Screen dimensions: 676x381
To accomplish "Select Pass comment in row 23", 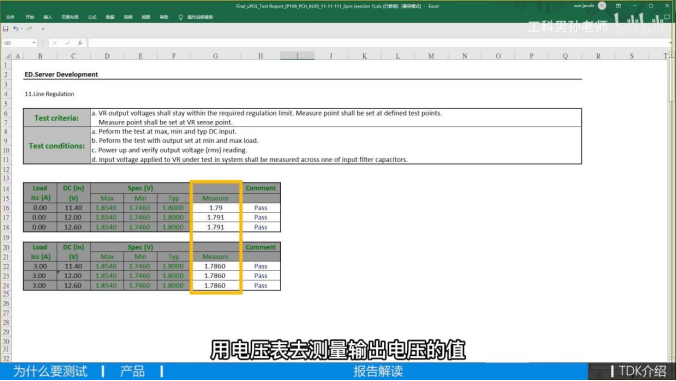I will [261, 276].
